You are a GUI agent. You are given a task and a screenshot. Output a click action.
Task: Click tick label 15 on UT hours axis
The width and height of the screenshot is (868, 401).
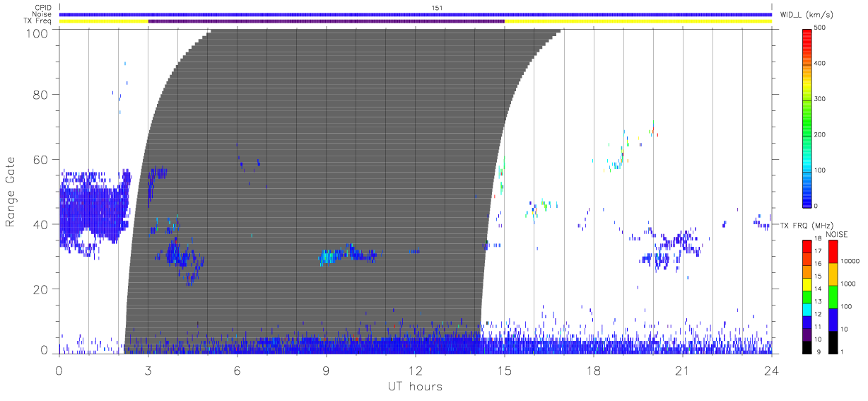click(504, 371)
